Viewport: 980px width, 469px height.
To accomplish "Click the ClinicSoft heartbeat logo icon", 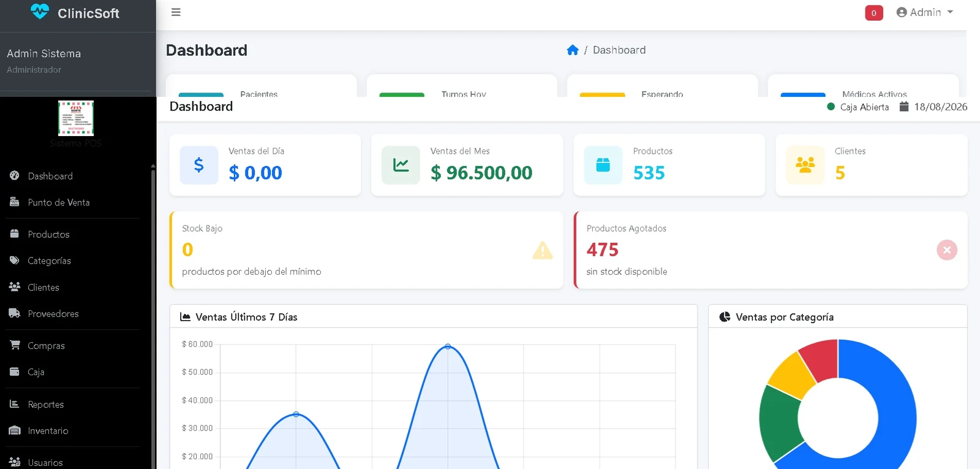I will [x=40, y=12].
